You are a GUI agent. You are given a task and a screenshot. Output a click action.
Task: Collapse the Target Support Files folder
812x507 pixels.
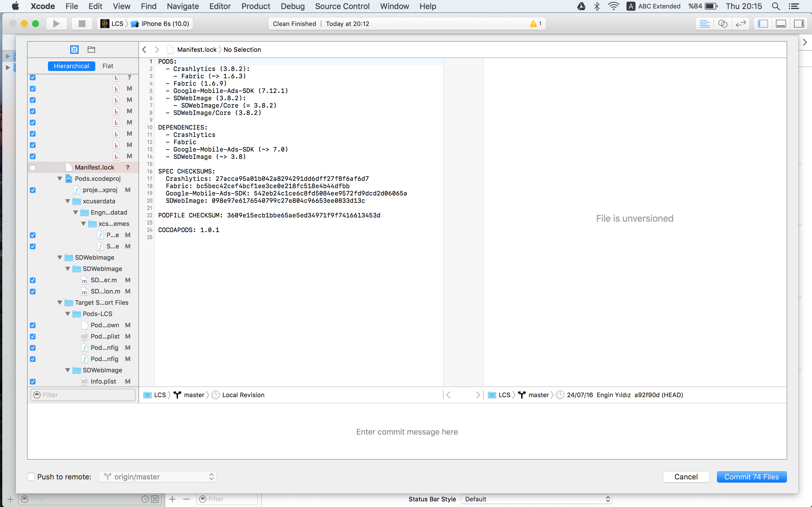click(60, 303)
